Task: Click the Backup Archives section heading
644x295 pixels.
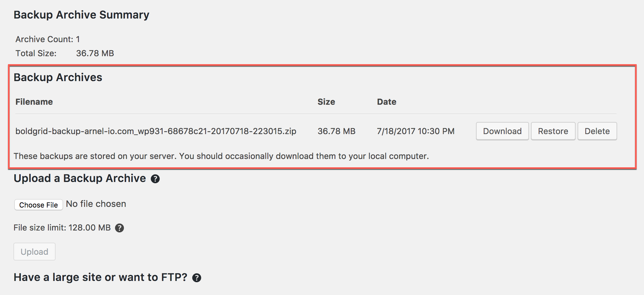Action: click(58, 78)
